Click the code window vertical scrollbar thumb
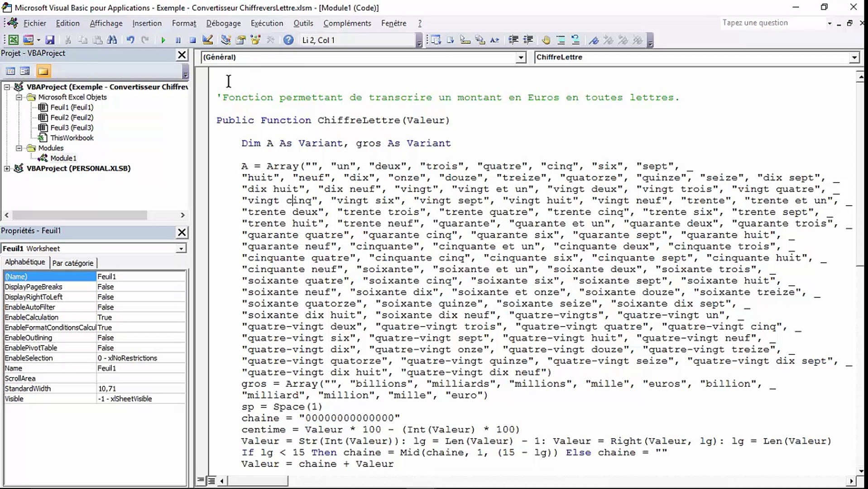 click(860, 174)
